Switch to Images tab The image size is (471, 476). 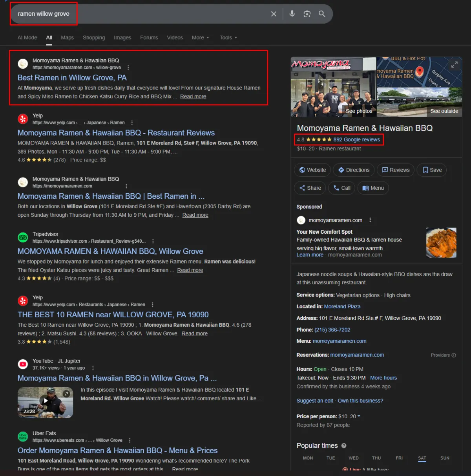coord(122,38)
